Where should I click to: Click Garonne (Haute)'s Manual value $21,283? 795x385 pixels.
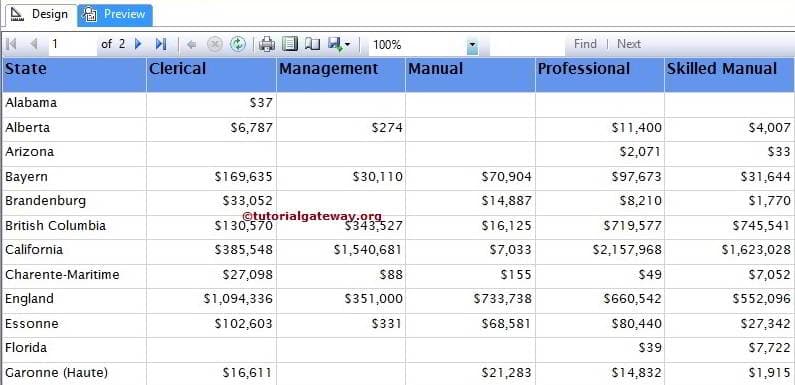[507, 373]
